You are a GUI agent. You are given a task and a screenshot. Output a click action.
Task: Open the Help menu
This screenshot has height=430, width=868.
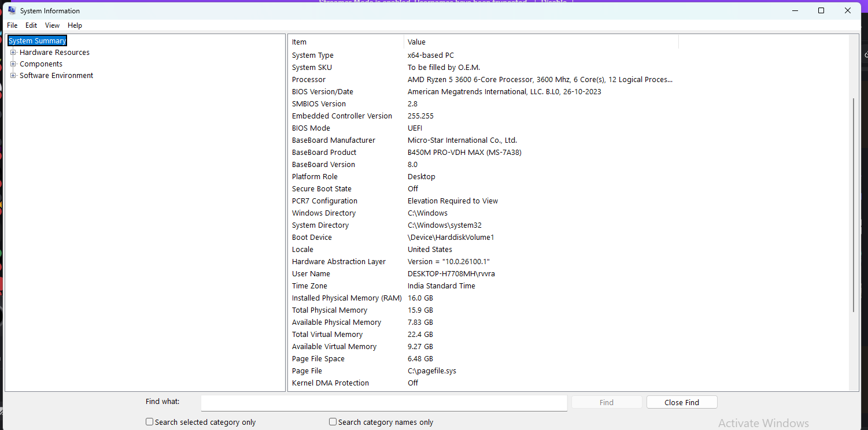pyautogui.click(x=75, y=25)
